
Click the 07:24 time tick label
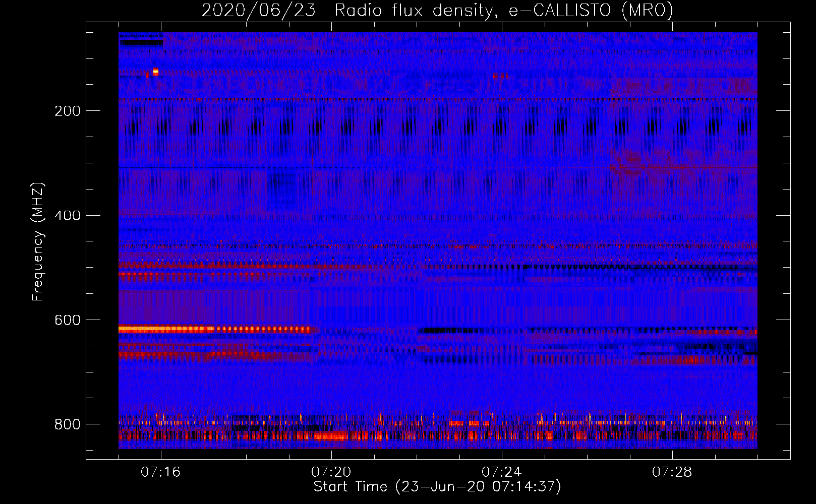(502, 472)
